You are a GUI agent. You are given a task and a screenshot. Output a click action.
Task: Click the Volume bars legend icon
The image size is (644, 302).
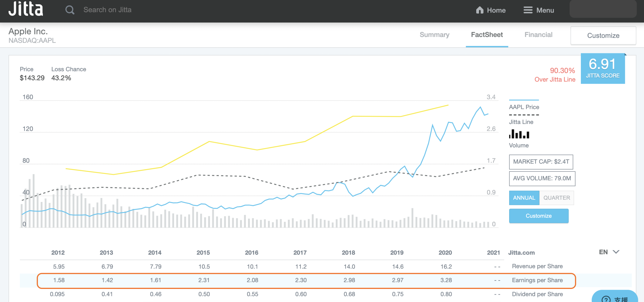tap(519, 134)
